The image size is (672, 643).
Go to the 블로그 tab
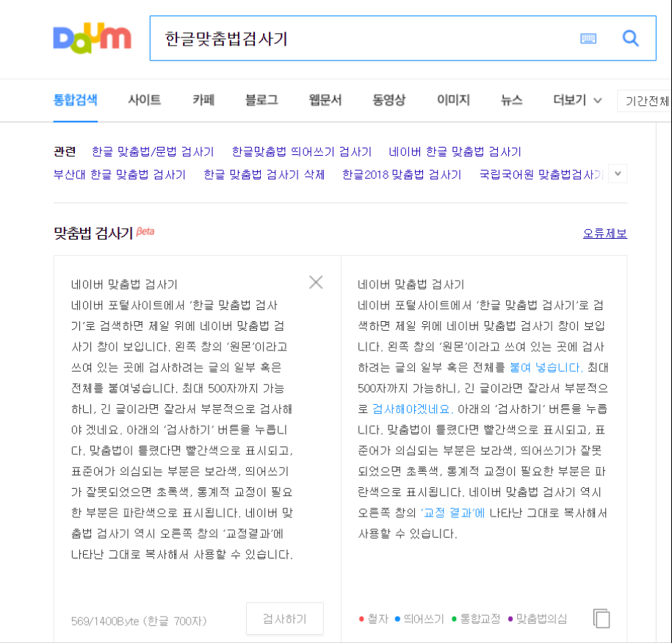(261, 100)
